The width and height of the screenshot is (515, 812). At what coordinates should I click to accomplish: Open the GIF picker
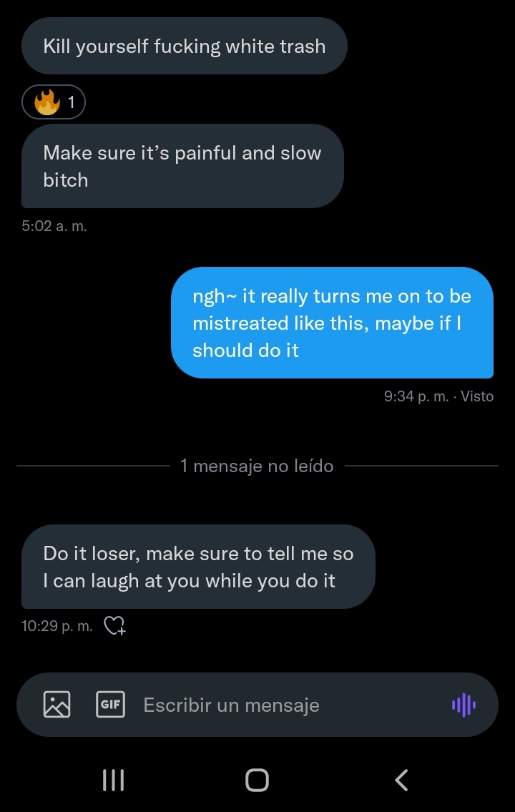click(x=110, y=704)
